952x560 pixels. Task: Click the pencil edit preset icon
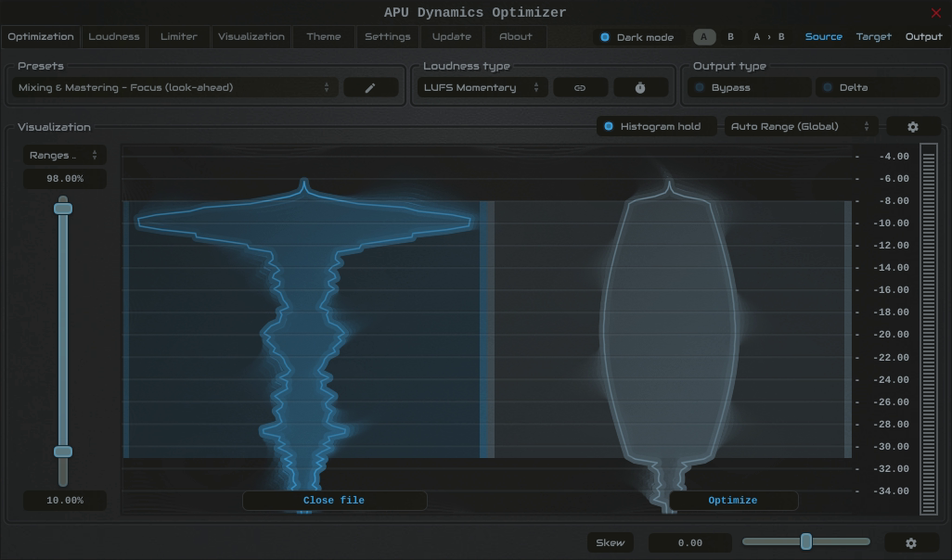click(x=370, y=88)
